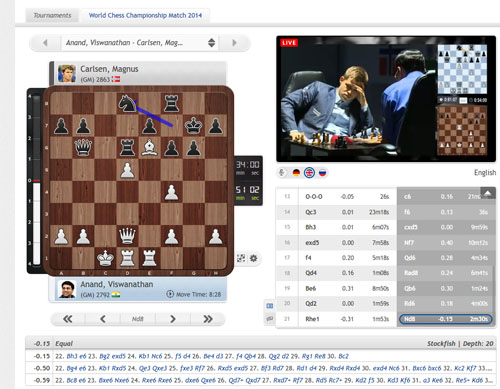500x389 pixels.
Task: Click the white queen on d2
Action: (127, 236)
